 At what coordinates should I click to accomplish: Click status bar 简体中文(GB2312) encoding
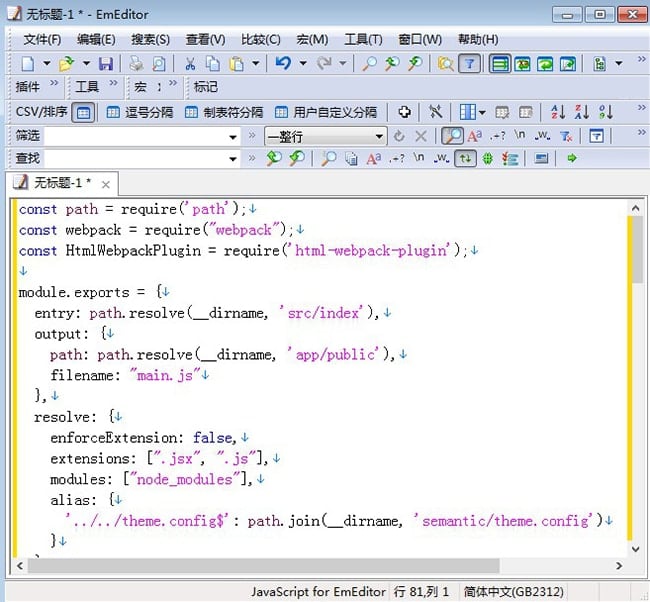(x=513, y=592)
